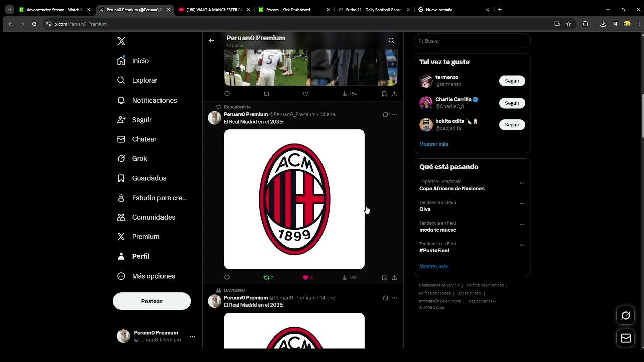
Task: Open Estudio para creadores
Action: [x=151, y=198]
